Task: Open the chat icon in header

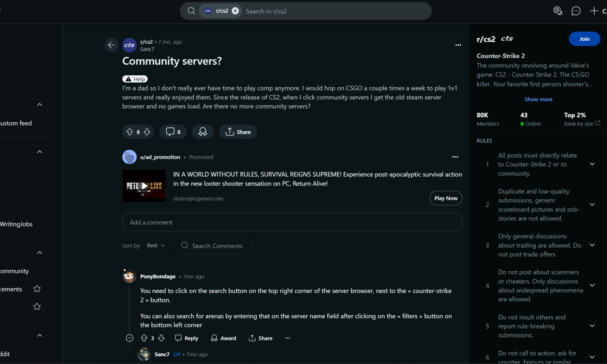Action: tap(576, 11)
